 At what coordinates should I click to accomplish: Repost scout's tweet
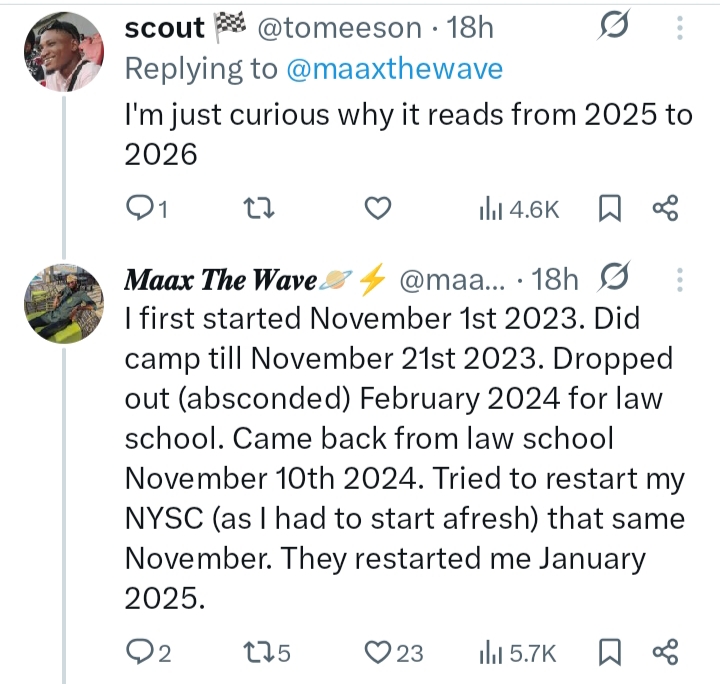tap(259, 208)
